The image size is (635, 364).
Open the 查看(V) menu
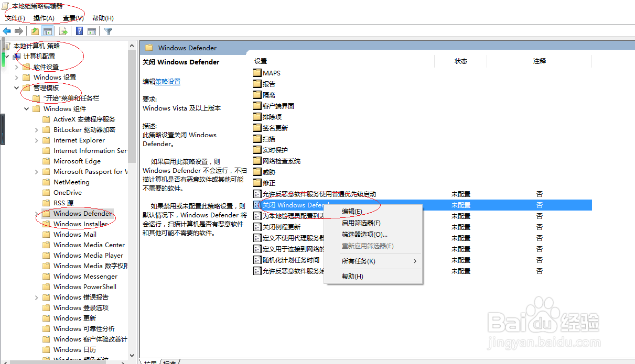73,18
